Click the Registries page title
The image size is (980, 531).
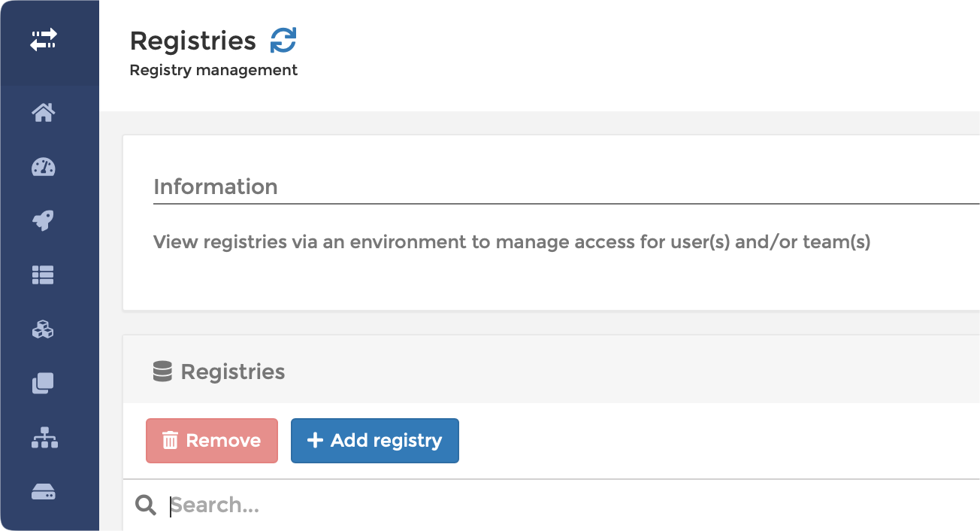[193, 41]
